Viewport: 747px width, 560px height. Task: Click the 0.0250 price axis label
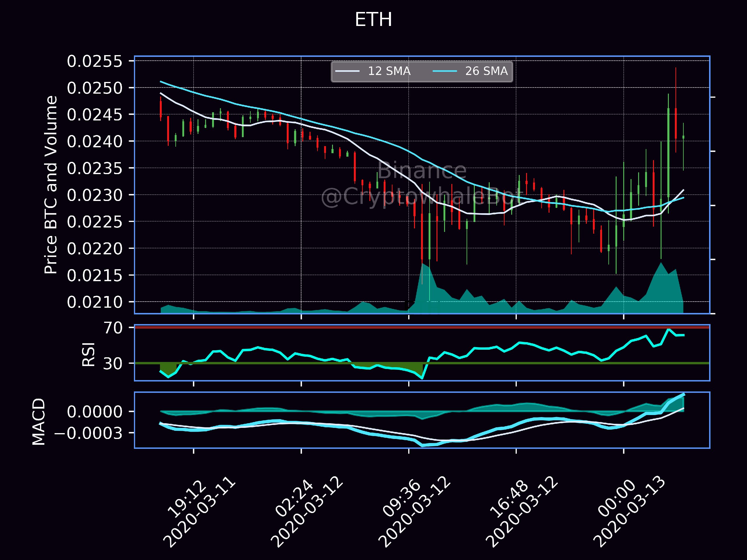click(95, 88)
